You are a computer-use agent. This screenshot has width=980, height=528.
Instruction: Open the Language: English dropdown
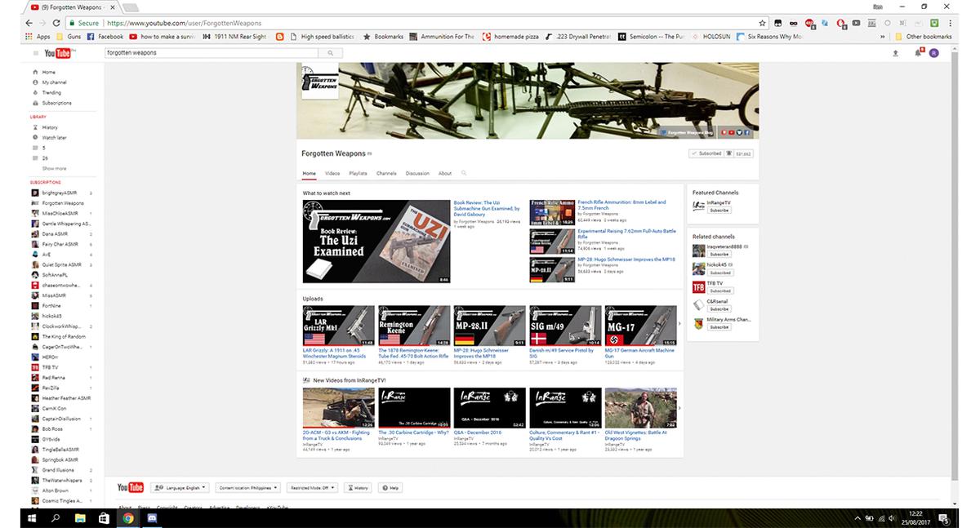[x=180, y=487]
